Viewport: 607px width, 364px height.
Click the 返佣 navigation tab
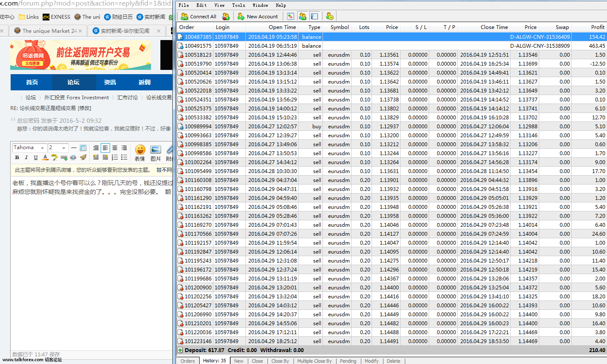145,82
